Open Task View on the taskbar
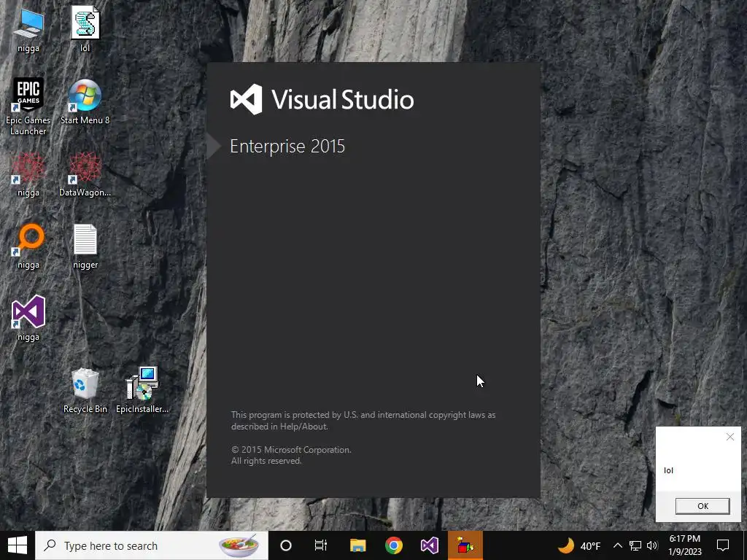The image size is (747, 560). point(321,545)
